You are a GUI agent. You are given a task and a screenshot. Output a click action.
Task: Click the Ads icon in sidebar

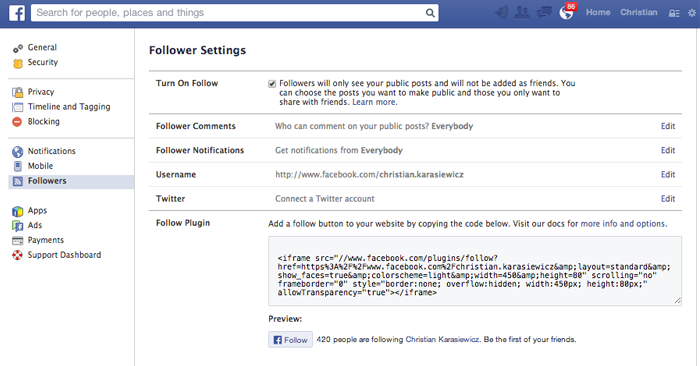17,226
